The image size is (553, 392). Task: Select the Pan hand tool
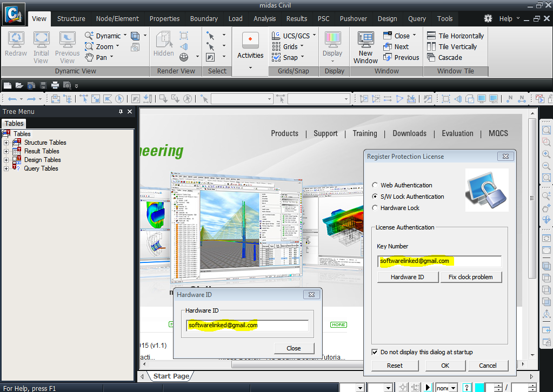96,57
